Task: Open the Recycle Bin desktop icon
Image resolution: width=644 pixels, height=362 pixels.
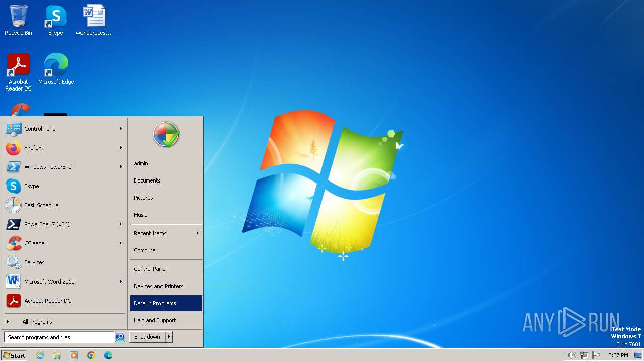Action: click(x=18, y=20)
